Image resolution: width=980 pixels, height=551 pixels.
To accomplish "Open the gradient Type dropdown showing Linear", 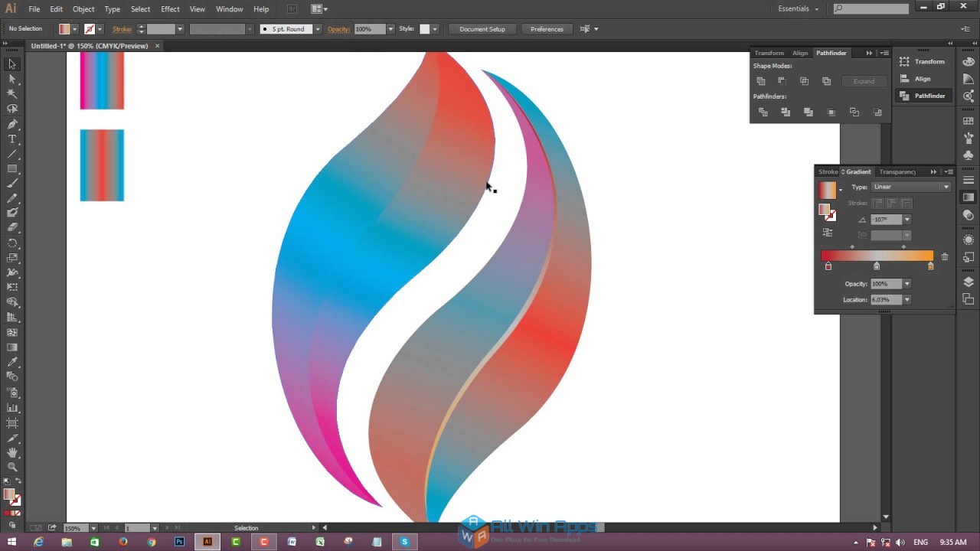I will (946, 187).
